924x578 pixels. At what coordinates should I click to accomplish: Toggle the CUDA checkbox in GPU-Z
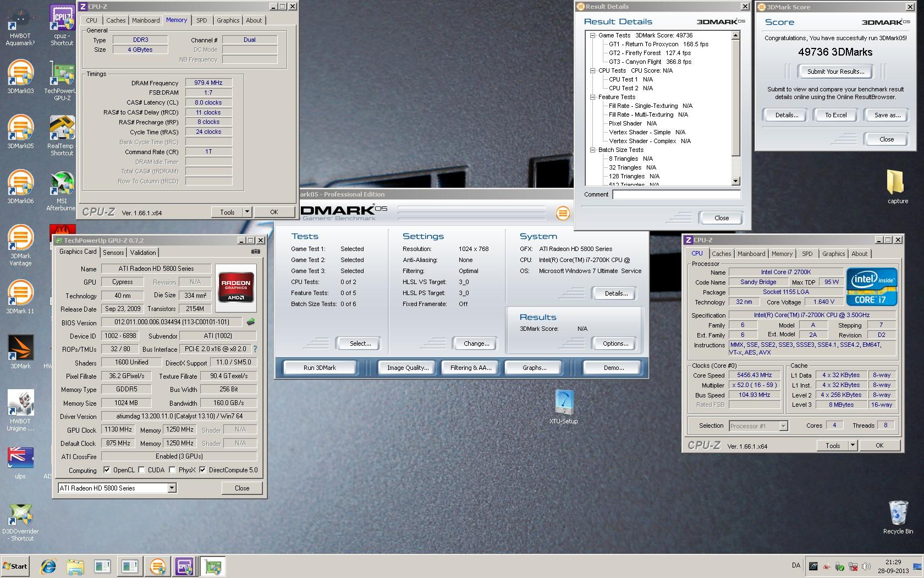click(x=141, y=470)
